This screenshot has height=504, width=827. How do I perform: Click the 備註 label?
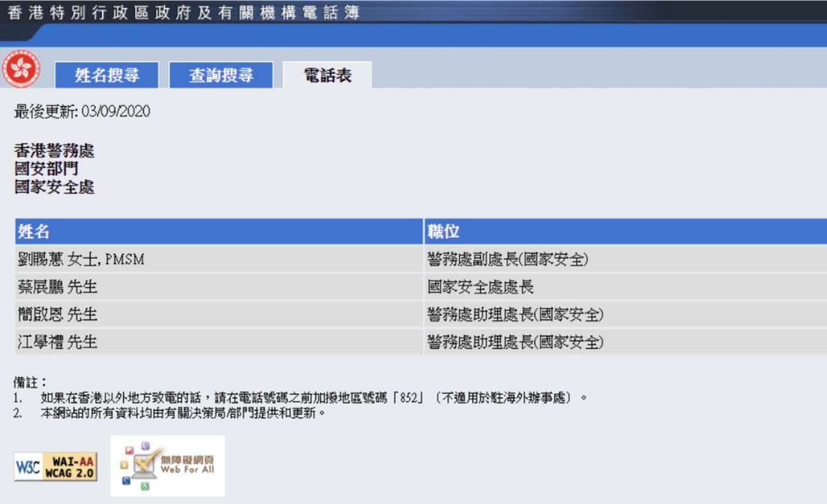point(30,383)
